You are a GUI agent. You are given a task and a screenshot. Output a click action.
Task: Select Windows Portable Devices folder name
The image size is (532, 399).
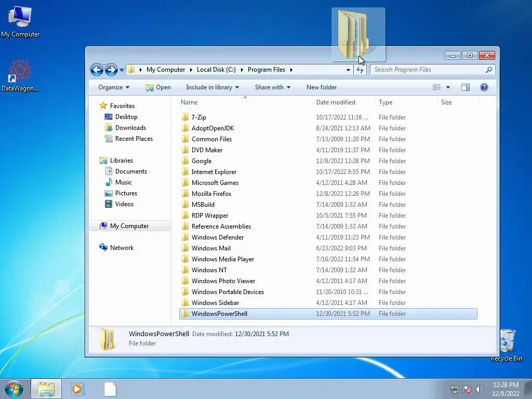pos(228,292)
